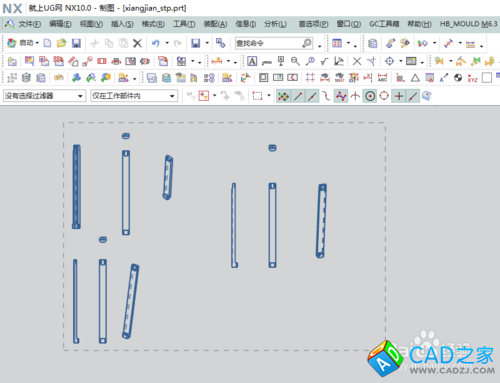
Task: Select the Base View icon
Action: coord(44,61)
